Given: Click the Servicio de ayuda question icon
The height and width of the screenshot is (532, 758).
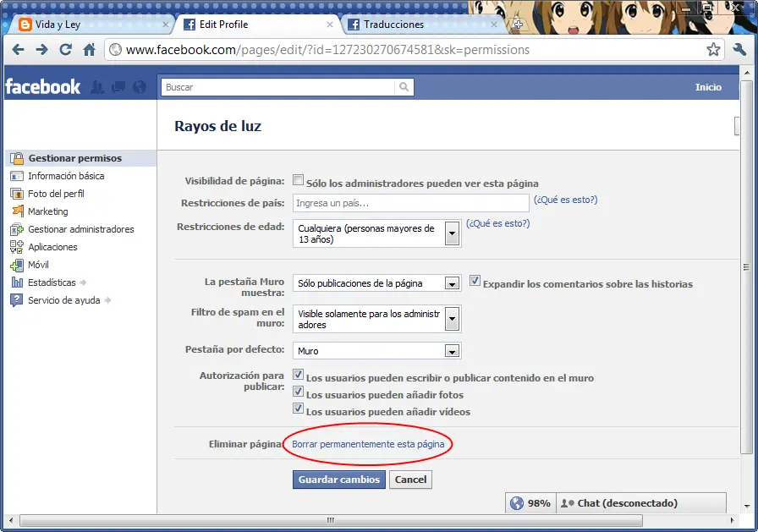Looking at the screenshot, I should click(17, 300).
